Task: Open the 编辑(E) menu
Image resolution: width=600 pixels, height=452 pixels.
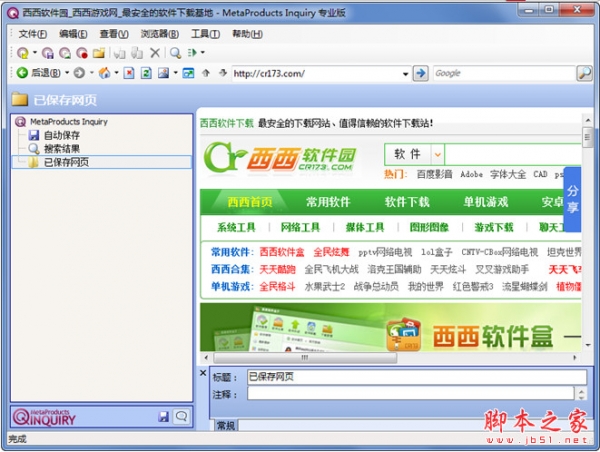Action: 73,34
